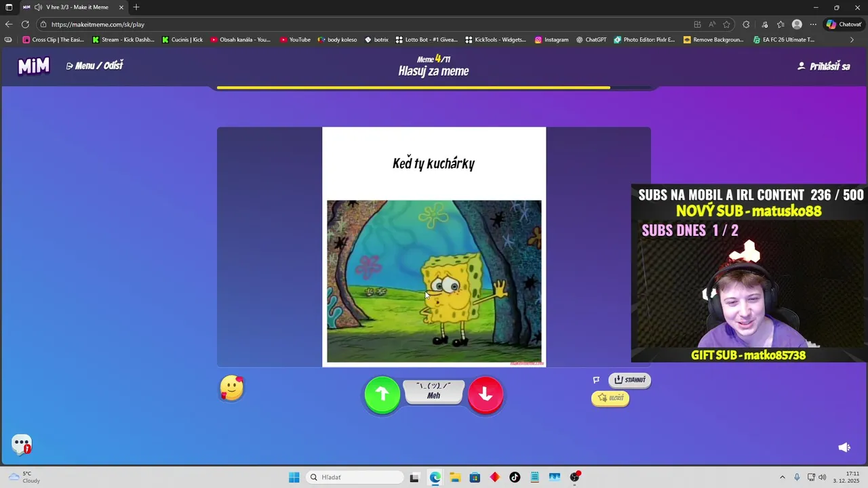The image size is (868, 488).
Task: Open weather widget on taskbar
Action: coord(23,477)
